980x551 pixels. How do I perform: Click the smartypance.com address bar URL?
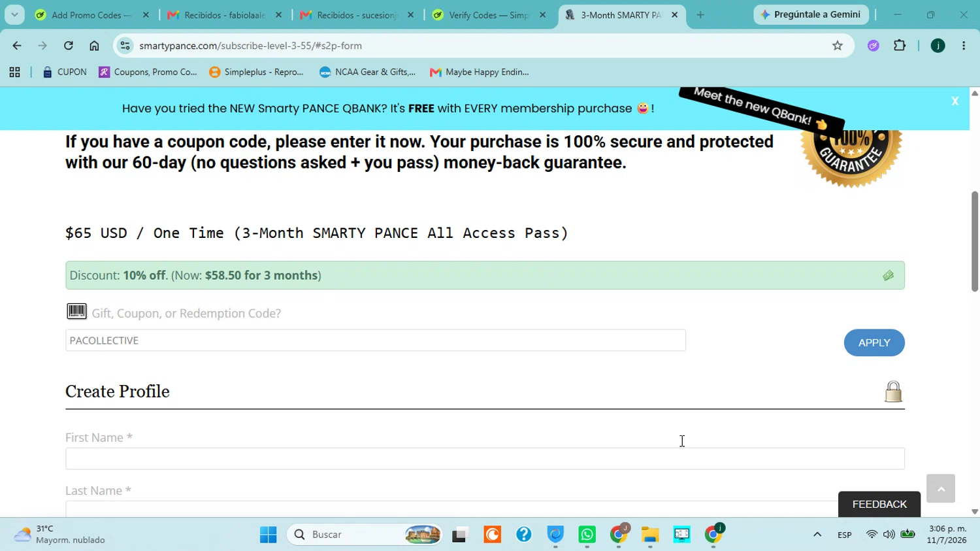(251, 46)
